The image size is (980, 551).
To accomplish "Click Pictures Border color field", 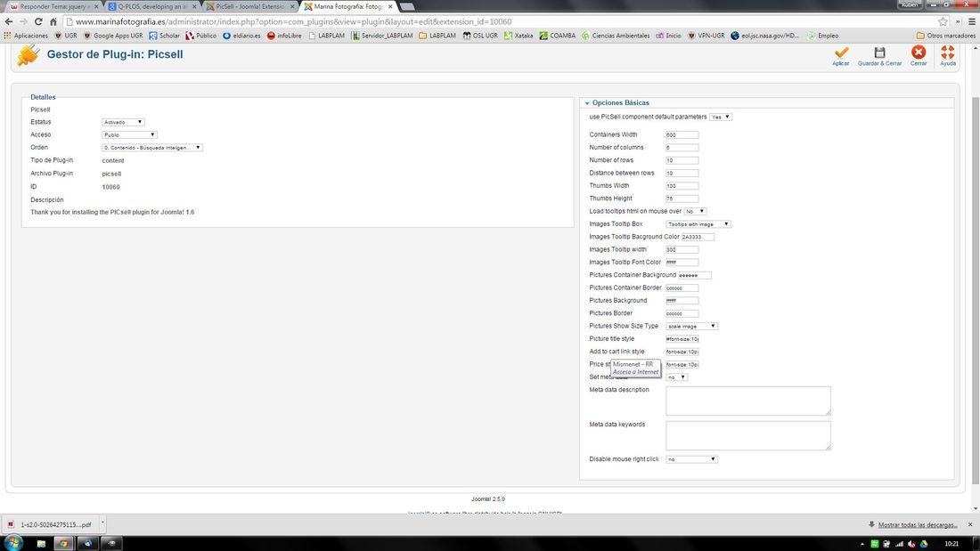I will coord(682,313).
